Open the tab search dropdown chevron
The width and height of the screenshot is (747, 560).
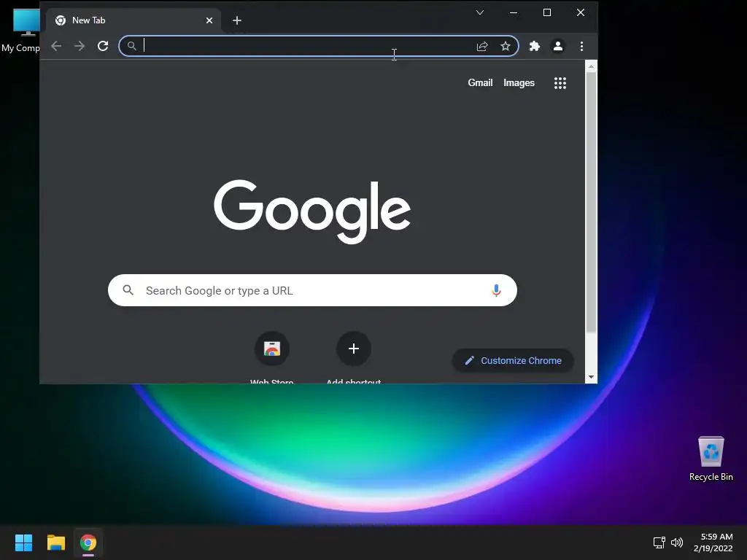click(480, 12)
